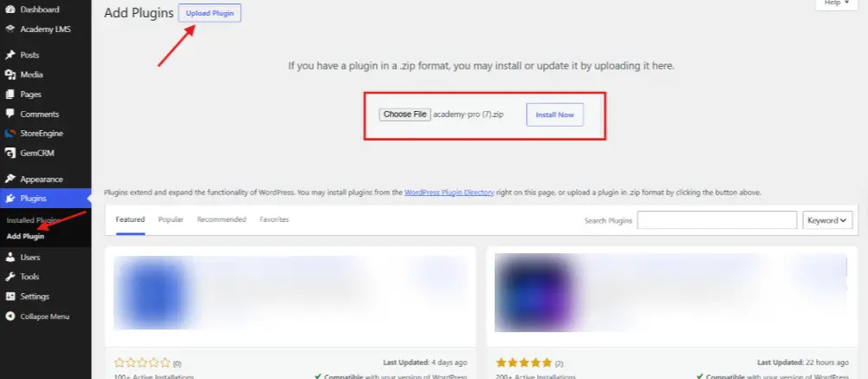Image resolution: width=868 pixels, height=379 pixels.
Task: Switch to the Favorites tab
Action: (275, 220)
